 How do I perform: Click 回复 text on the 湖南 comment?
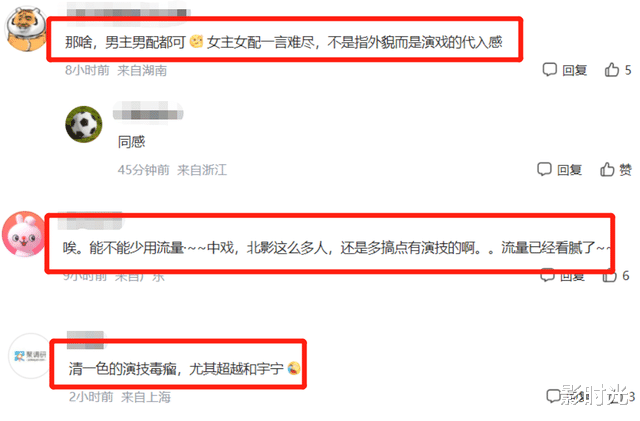(x=575, y=70)
